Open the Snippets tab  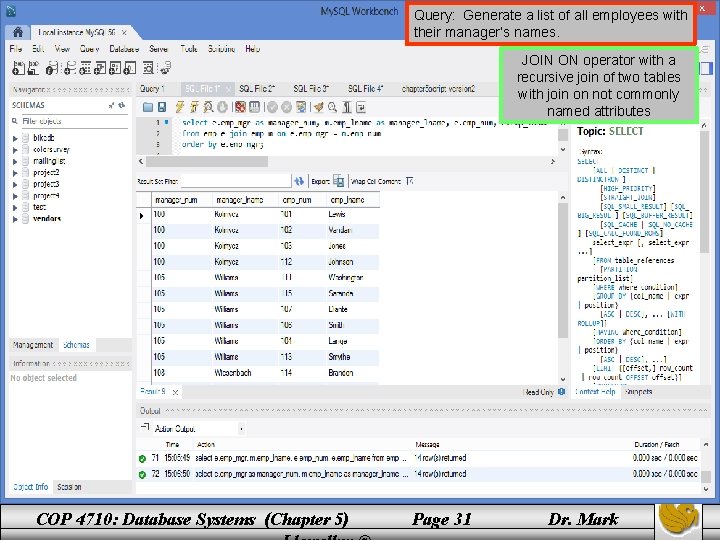[x=639, y=392]
